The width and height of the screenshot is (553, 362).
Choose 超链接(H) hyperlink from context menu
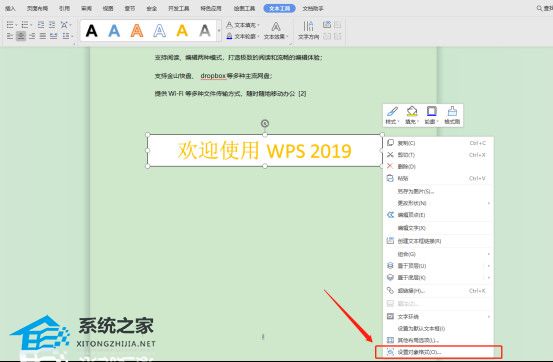click(x=438, y=291)
